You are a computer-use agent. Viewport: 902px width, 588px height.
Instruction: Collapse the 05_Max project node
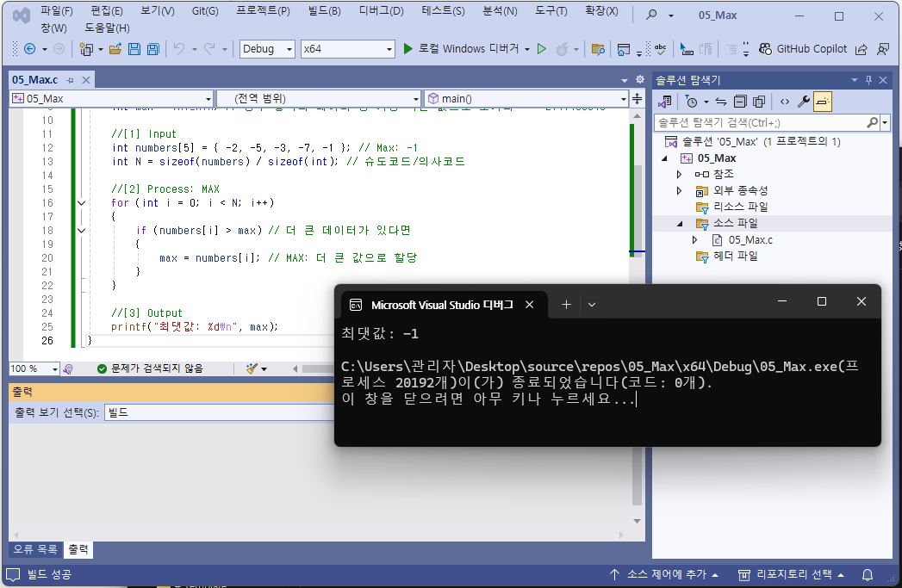(665, 158)
